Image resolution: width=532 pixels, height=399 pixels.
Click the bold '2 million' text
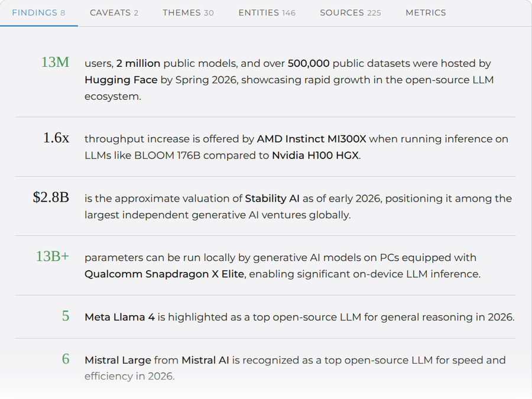pyautogui.click(x=138, y=63)
